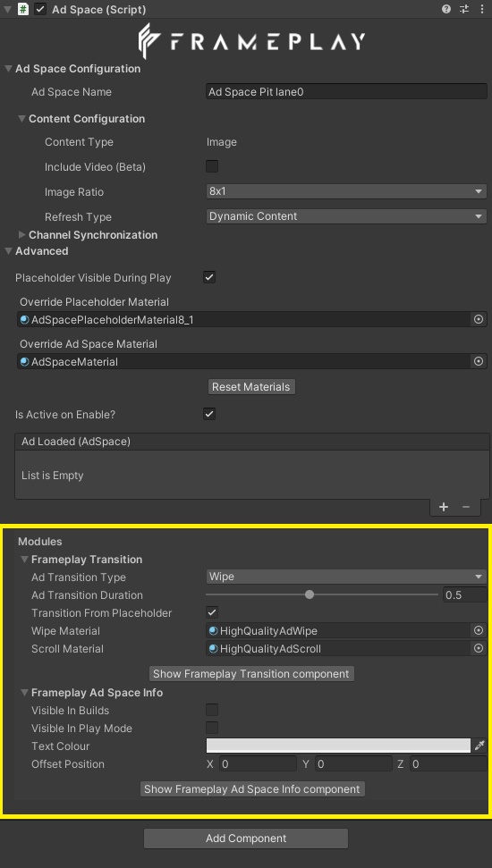492x868 pixels.
Task: Open the Ad Transition Type dropdown
Action: click(346, 577)
